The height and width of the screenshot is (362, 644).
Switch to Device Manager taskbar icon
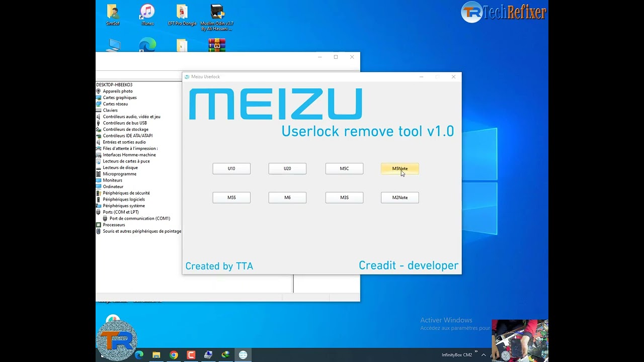point(208,355)
